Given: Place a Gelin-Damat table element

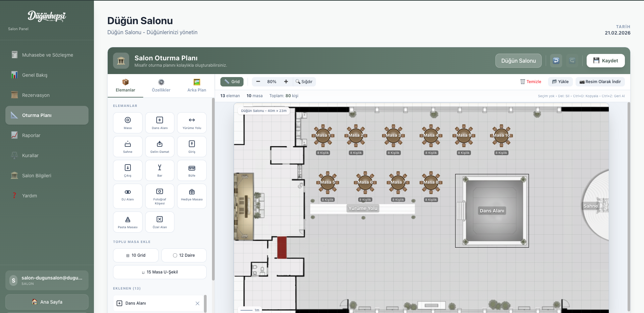Looking at the screenshot, I should pos(160,146).
